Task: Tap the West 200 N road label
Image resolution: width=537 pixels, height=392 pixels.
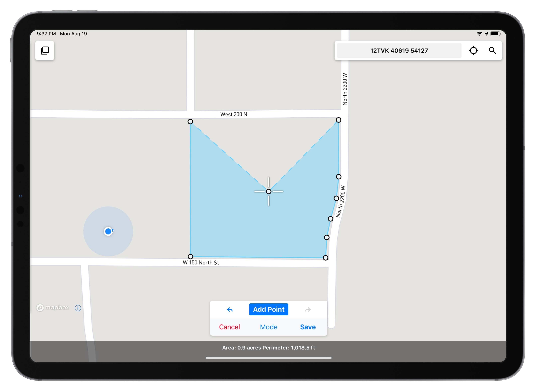Action: [234, 114]
